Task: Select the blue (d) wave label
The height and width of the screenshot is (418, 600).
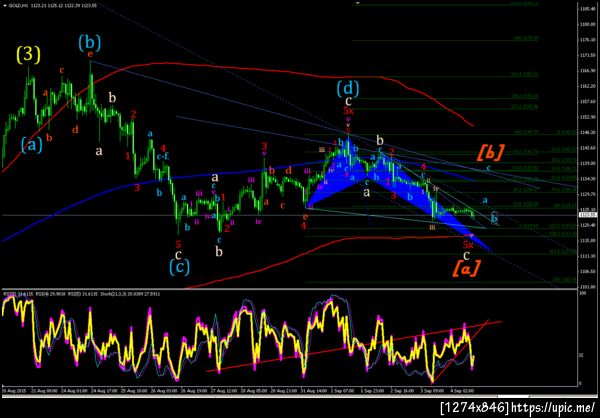Action: [348, 89]
